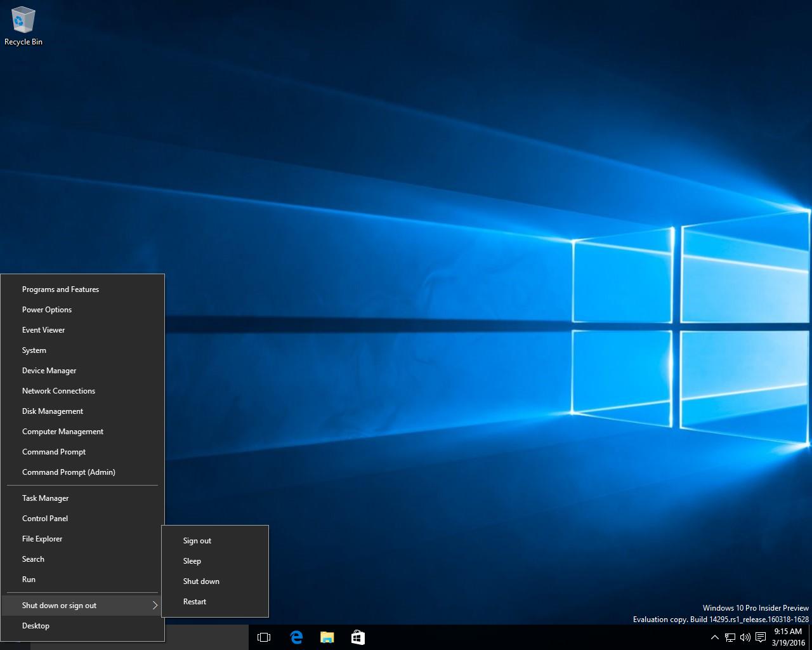Launch Event Viewer
The image size is (812, 650).
point(82,330)
